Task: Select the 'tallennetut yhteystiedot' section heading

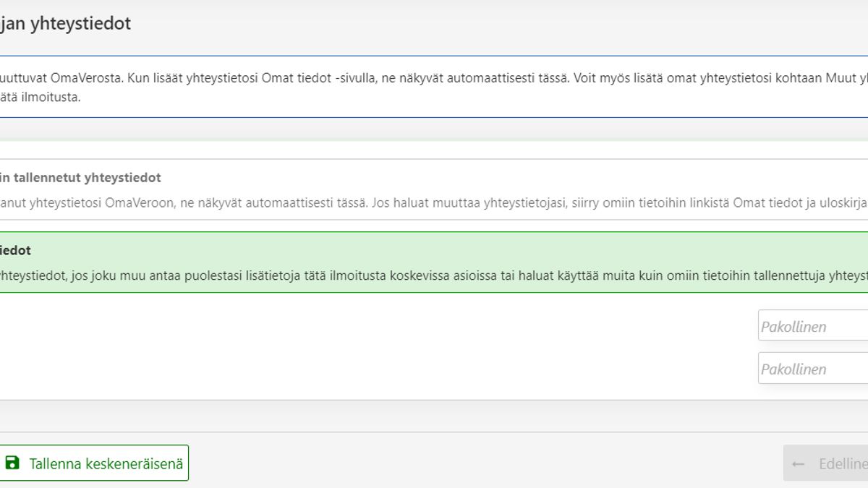Action: (80, 177)
